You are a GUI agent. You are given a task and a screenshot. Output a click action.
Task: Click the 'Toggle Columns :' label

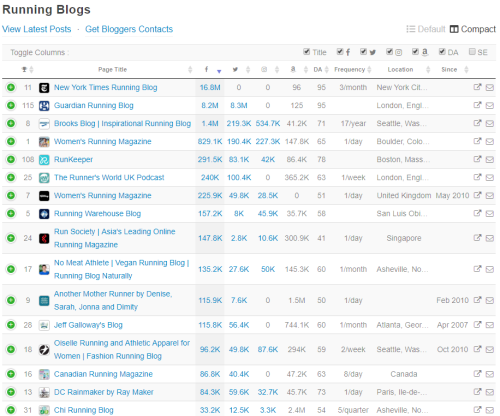[39, 53]
